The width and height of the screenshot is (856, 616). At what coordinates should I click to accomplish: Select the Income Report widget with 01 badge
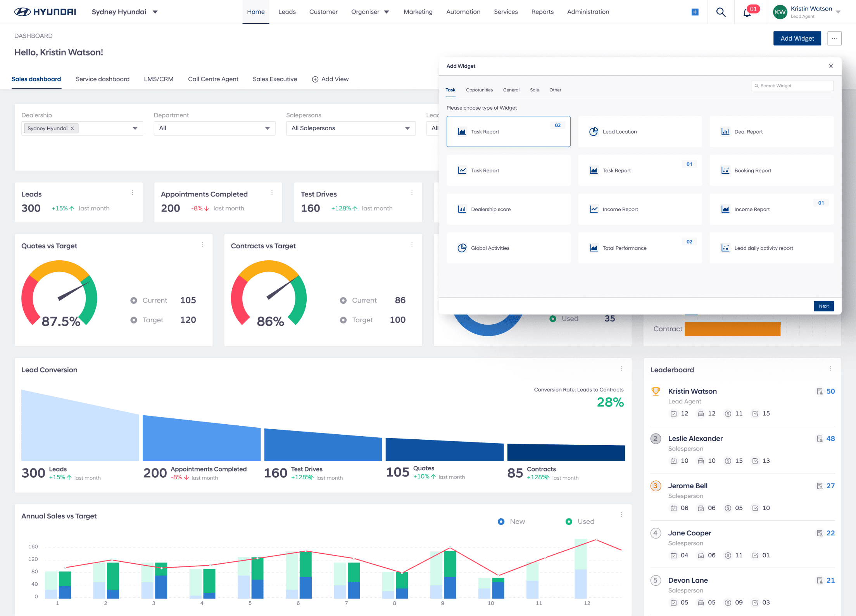[x=771, y=209]
